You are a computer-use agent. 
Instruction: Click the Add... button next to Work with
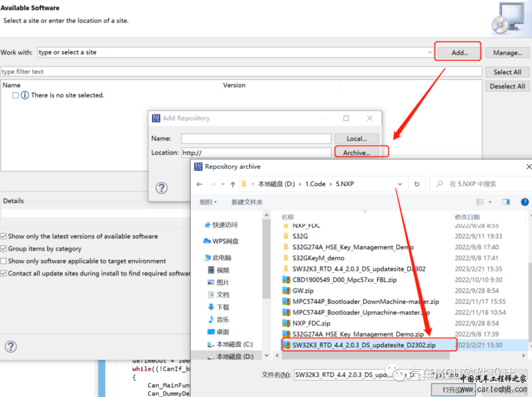coord(460,53)
